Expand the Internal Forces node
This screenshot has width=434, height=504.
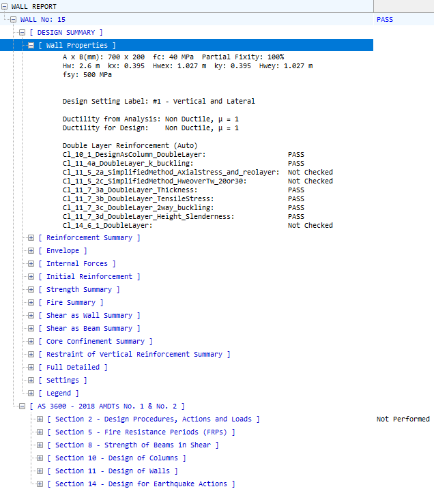tap(31, 264)
